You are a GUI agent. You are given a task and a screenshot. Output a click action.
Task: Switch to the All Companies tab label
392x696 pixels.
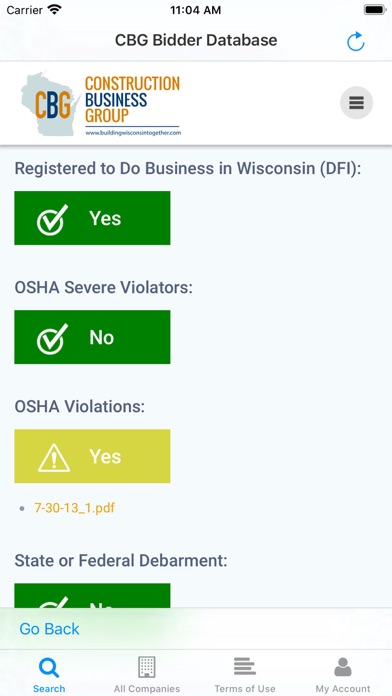point(147,688)
